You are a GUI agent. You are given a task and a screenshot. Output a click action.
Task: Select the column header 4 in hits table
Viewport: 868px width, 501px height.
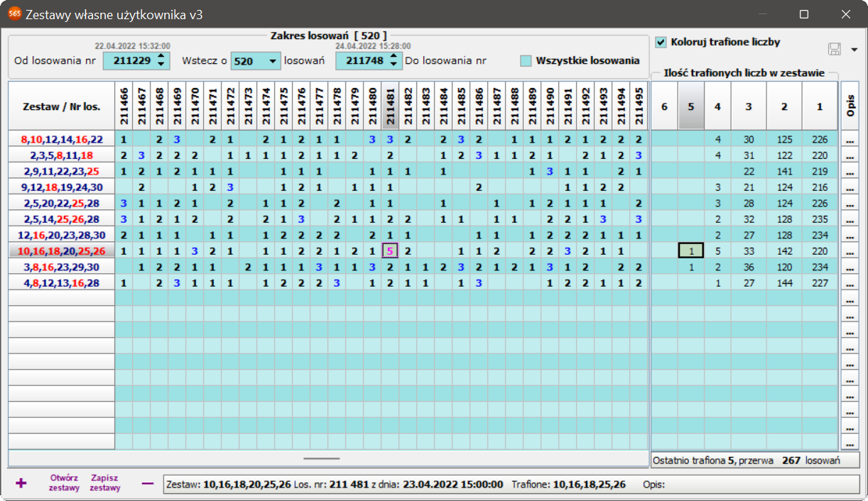717,106
